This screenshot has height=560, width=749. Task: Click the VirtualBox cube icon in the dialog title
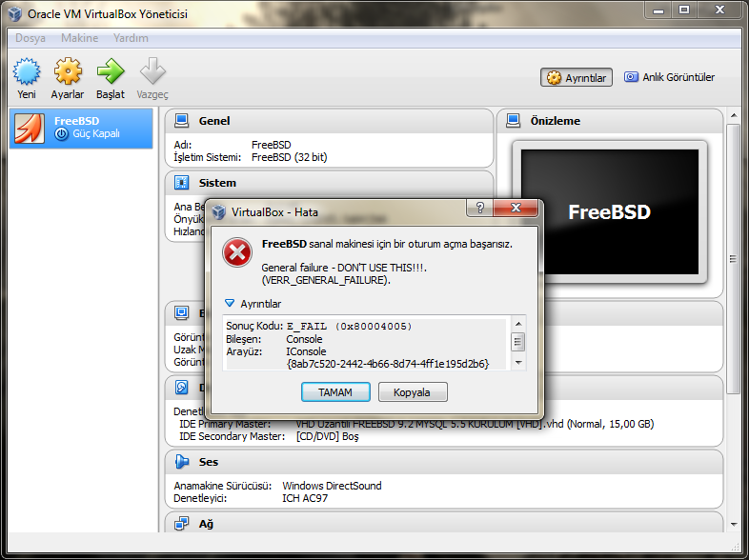[x=219, y=212]
